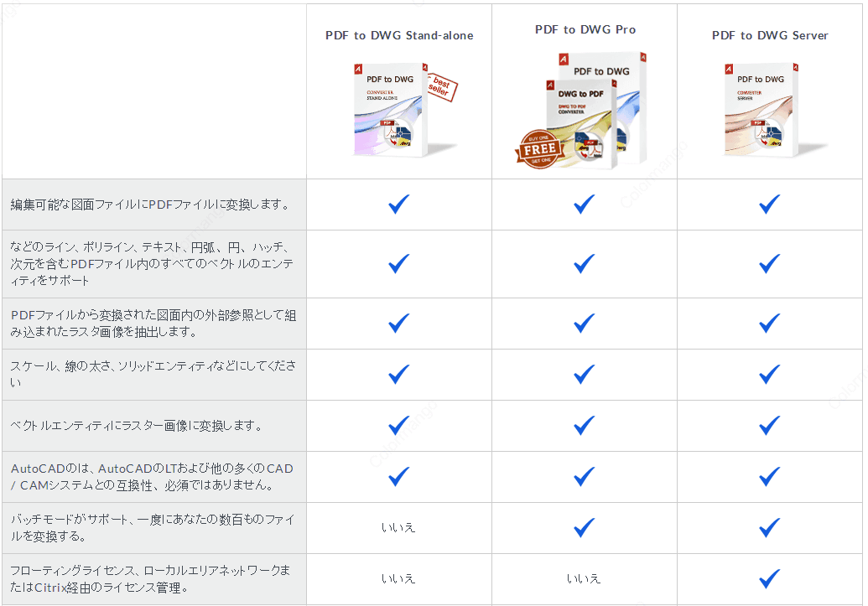The width and height of the screenshot is (868, 606).
Task: Click the Citrix floating license feature description
Action: (150, 579)
